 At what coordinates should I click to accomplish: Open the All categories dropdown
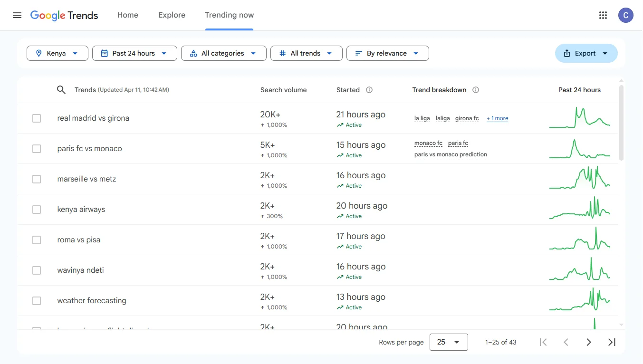click(x=224, y=53)
